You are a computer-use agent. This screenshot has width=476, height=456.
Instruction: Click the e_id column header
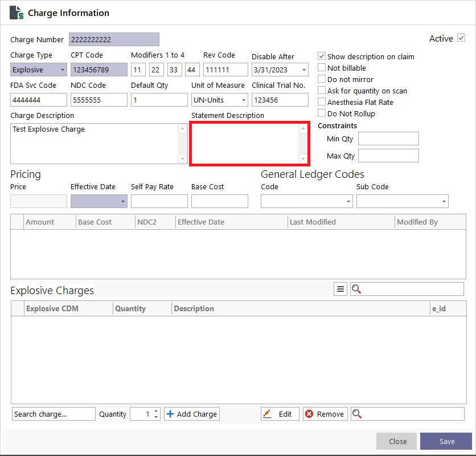448,308
